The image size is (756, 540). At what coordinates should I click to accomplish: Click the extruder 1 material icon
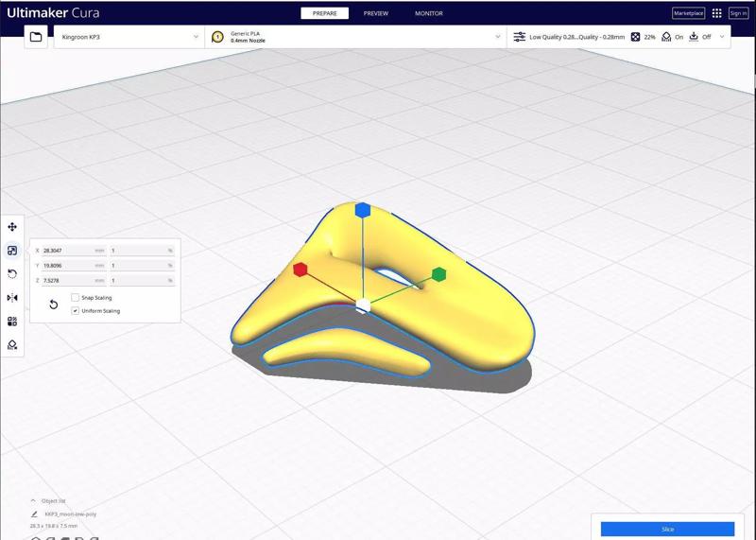[x=217, y=37]
